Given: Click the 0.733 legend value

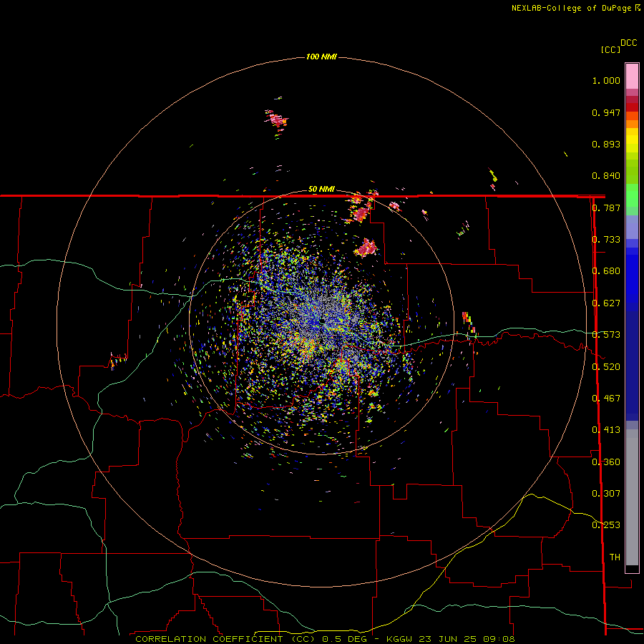Looking at the screenshot, I should click(606, 240).
